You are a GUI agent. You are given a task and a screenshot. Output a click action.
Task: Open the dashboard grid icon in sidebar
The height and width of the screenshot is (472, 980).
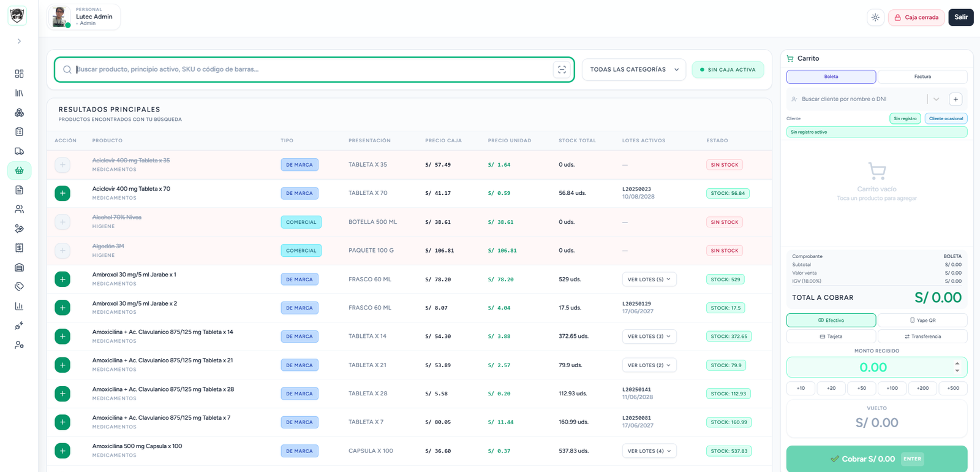[19, 74]
